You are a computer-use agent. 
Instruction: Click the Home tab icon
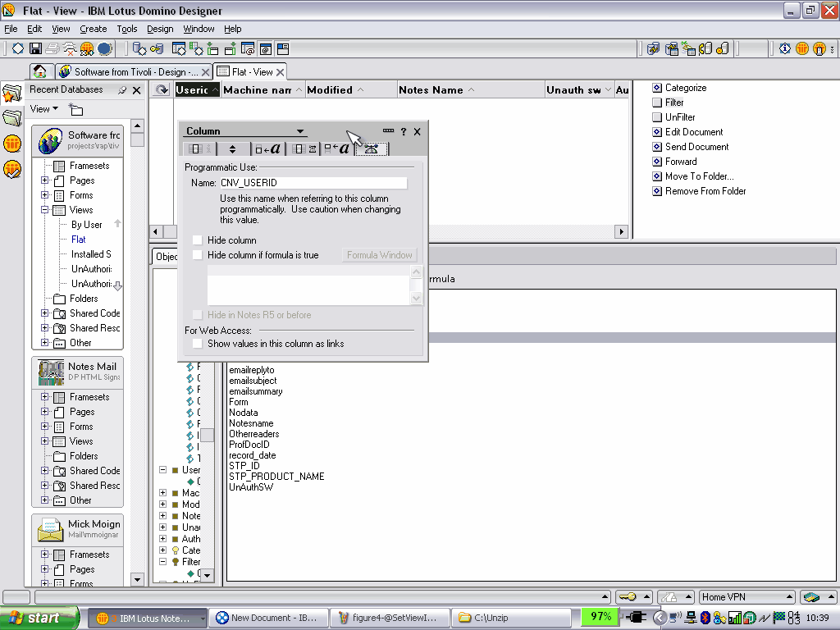39,71
